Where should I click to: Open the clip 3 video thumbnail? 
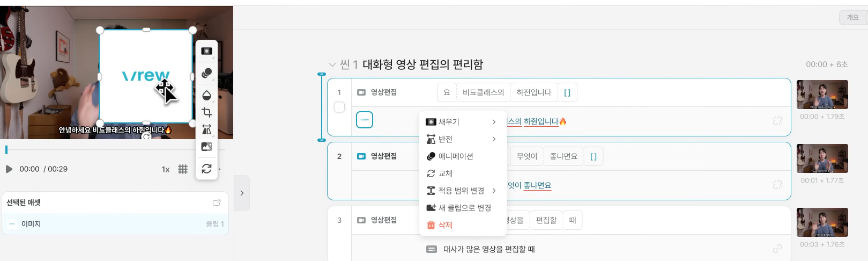pyautogui.click(x=822, y=222)
